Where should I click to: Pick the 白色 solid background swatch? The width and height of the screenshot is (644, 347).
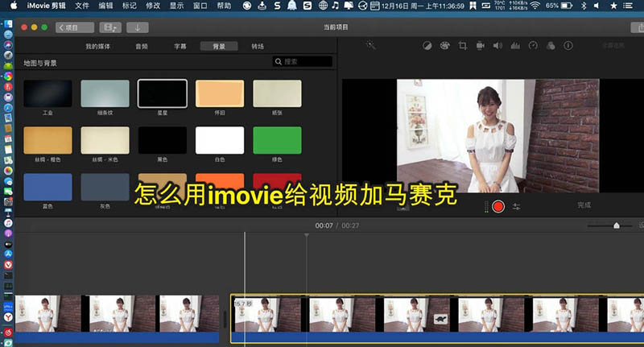point(220,140)
